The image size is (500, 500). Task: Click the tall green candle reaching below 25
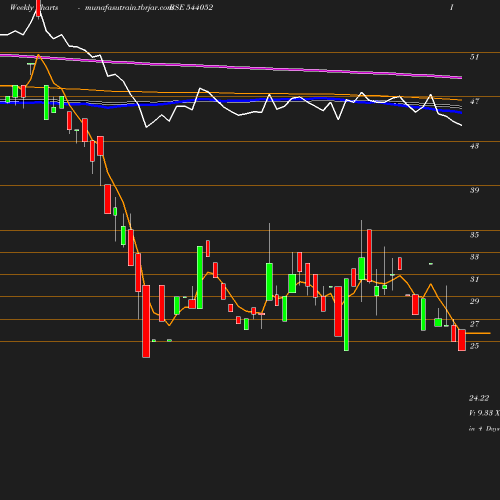point(346,315)
